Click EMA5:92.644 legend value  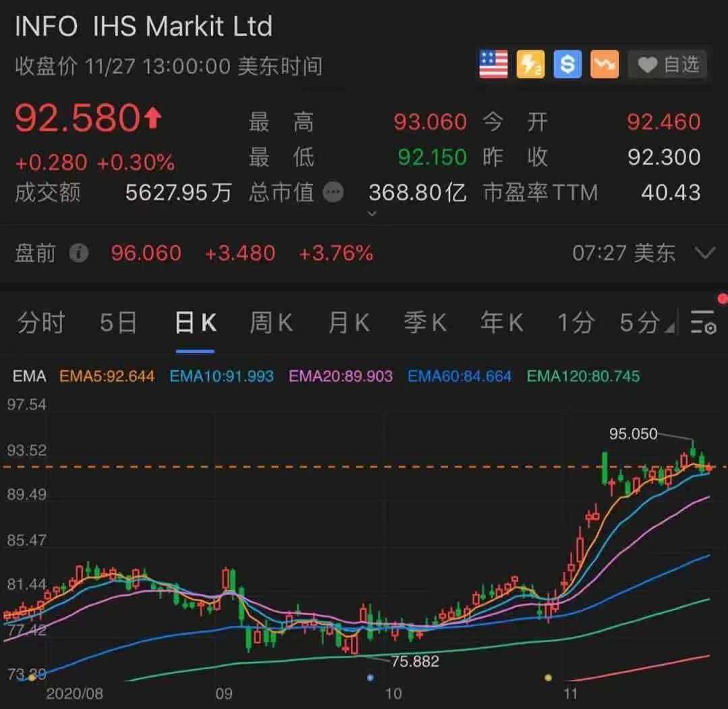[107, 376]
